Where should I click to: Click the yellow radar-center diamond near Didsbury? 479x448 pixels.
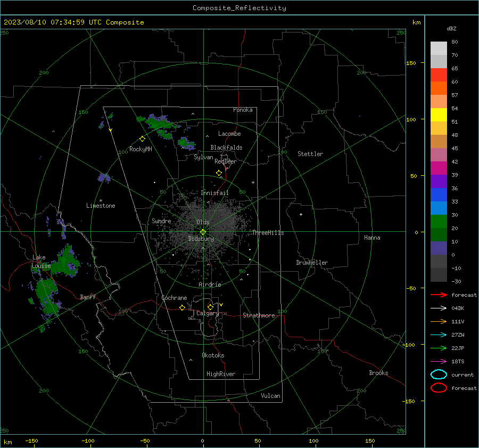coord(203,232)
